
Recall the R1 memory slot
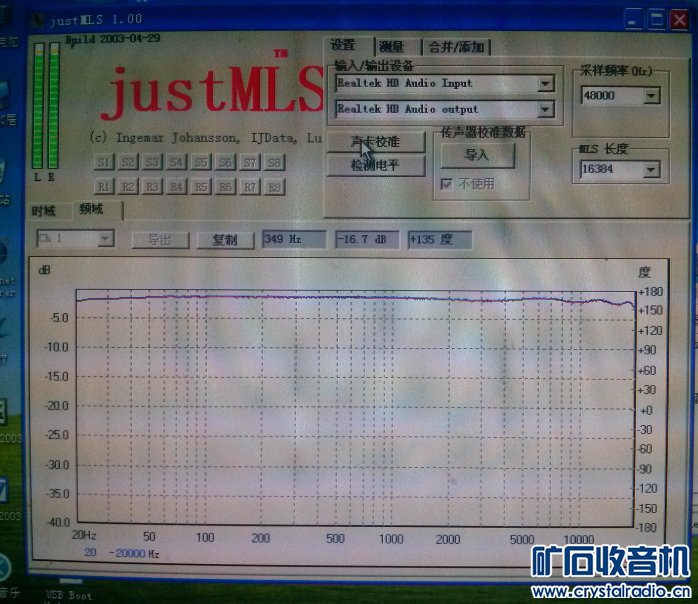(x=104, y=186)
